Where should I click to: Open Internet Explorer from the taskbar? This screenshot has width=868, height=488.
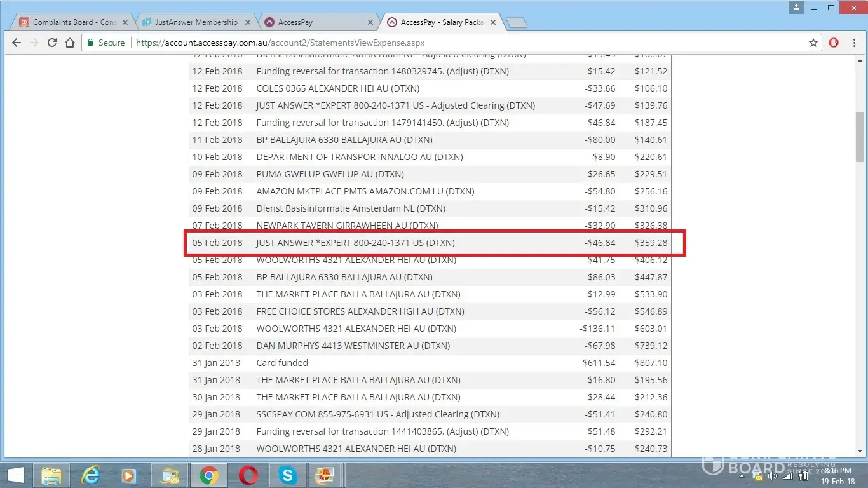91,475
